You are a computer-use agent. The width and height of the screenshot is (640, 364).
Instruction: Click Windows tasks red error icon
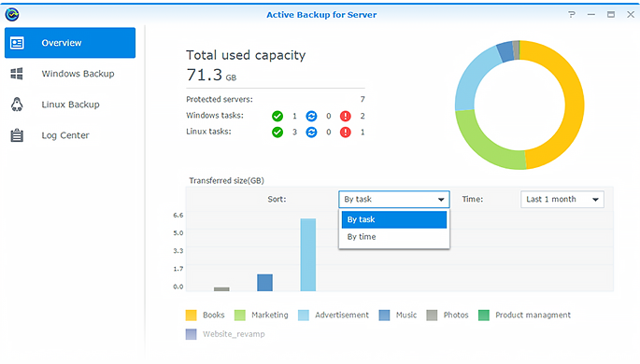[x=346, y=116]
